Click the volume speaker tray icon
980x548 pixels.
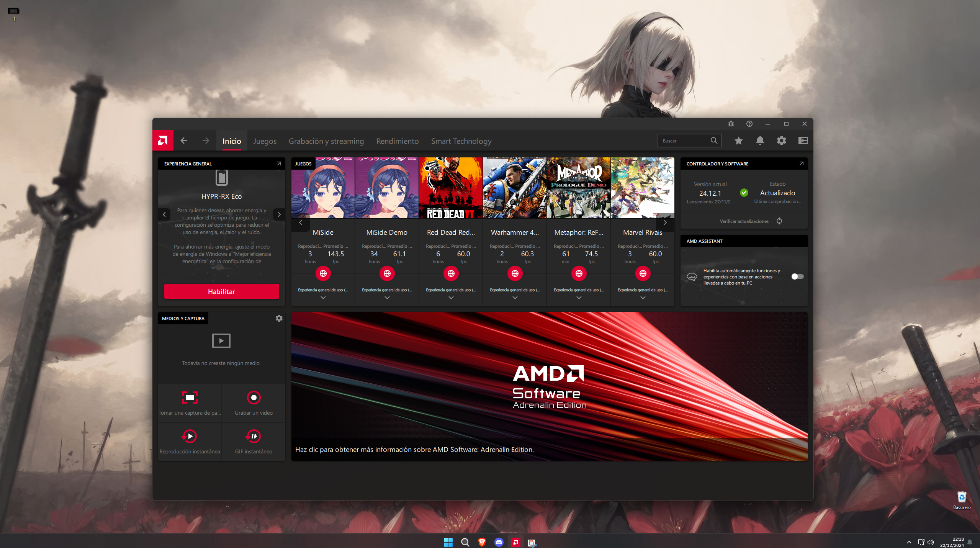[x=931, y=542]
